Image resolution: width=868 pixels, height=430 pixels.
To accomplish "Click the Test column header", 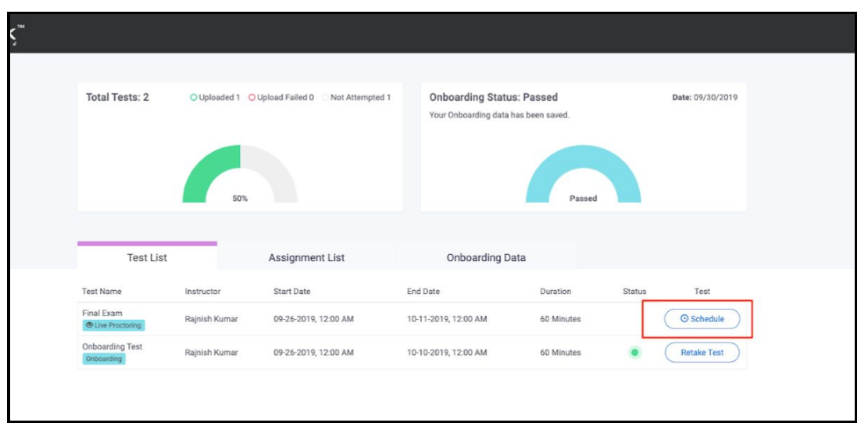I will tap(702, 292).
